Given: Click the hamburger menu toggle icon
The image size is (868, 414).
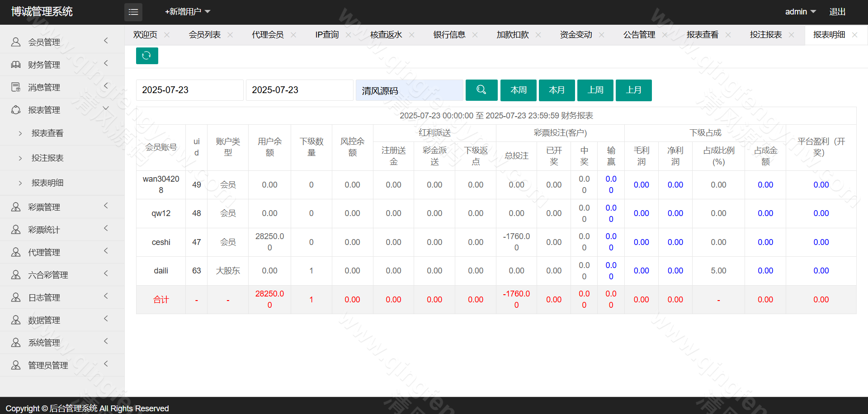Looking at the screenshot, I should coord(133,12).
